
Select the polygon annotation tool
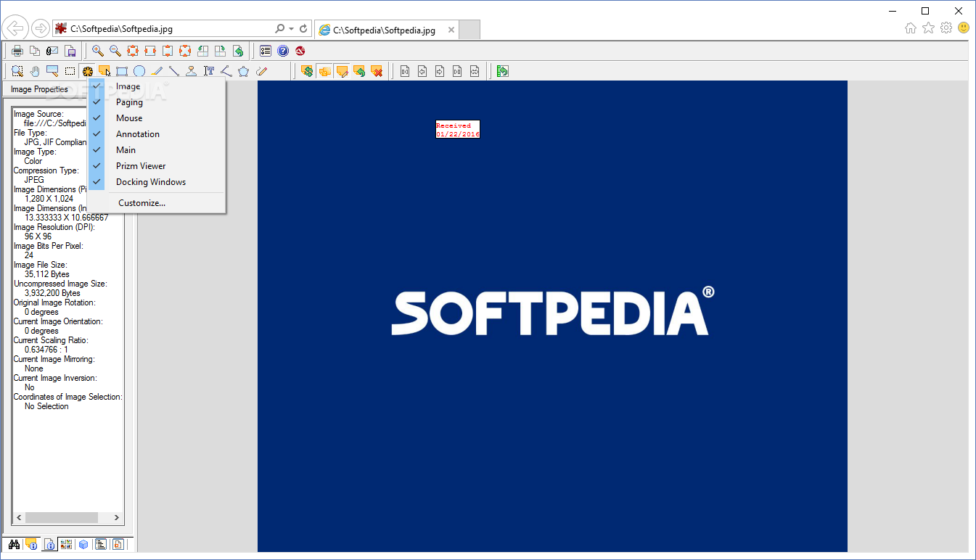tap(244, 71)
